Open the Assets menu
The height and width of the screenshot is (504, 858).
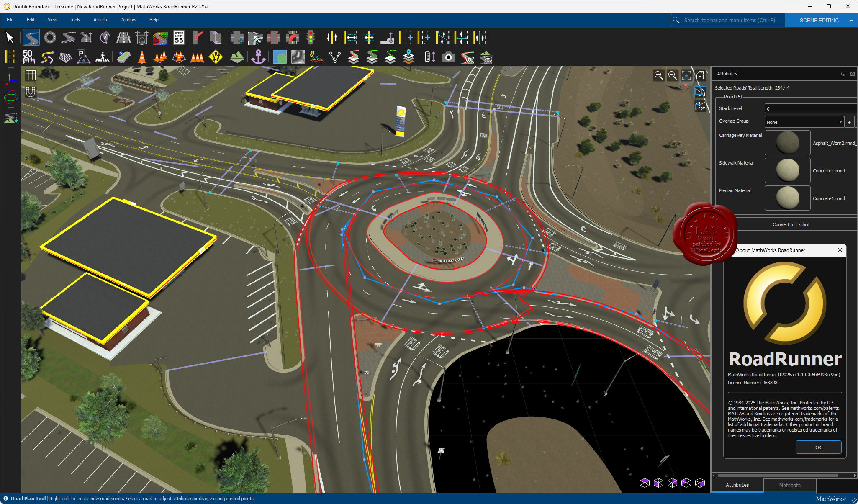pos(100,20)
